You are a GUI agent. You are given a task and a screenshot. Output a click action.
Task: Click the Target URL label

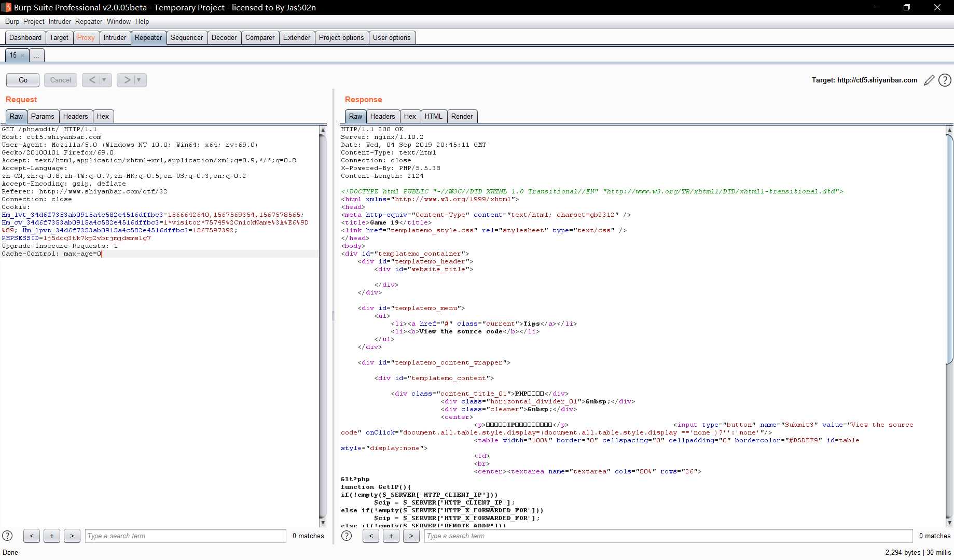point(865,80)
